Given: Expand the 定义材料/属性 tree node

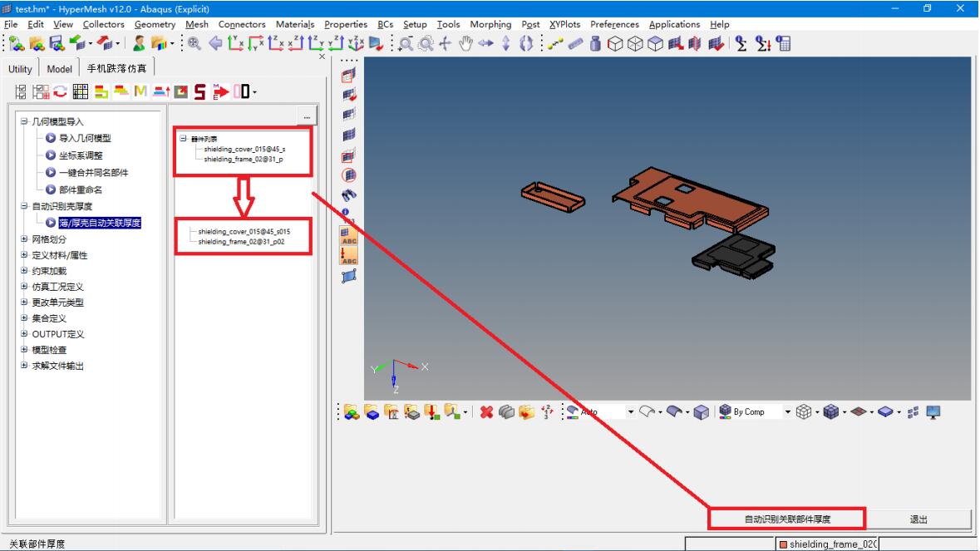Looking at the screenshot, I should tap(24, 255).
